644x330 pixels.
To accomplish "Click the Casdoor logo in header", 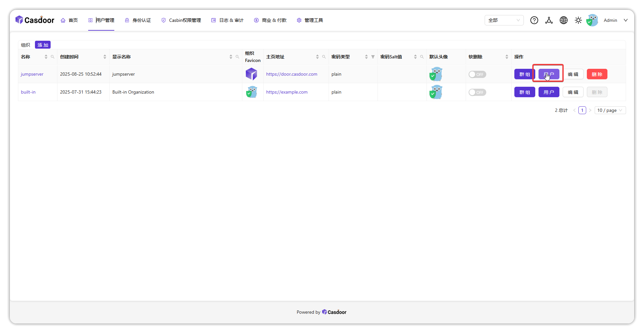I will point(35,20).
